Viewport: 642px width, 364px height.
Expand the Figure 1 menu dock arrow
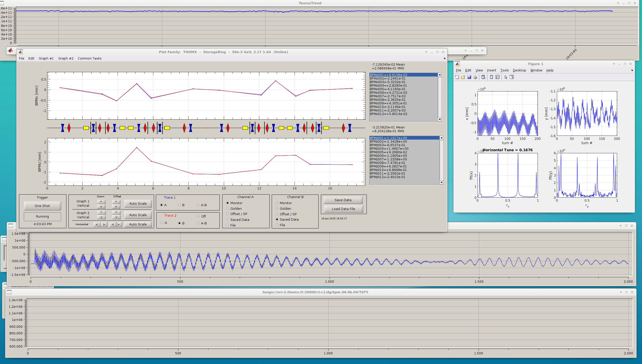tap(632, 70)
